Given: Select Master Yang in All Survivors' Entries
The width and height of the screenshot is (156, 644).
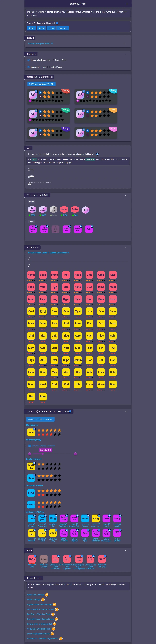Looking at the screenshot, I should (x=96, y=518).
